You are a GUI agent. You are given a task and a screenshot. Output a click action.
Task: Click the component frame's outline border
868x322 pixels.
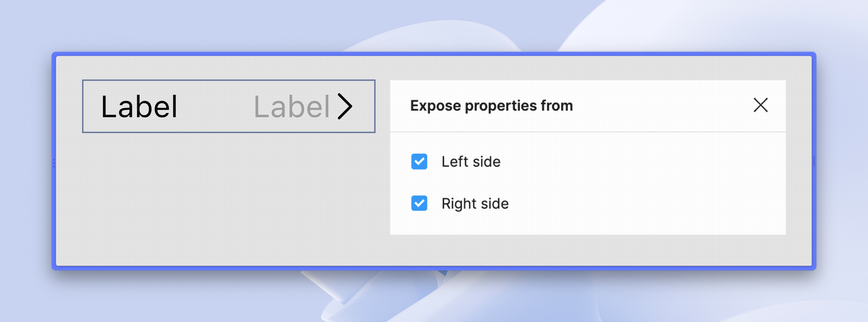click(x=229, y=80)
